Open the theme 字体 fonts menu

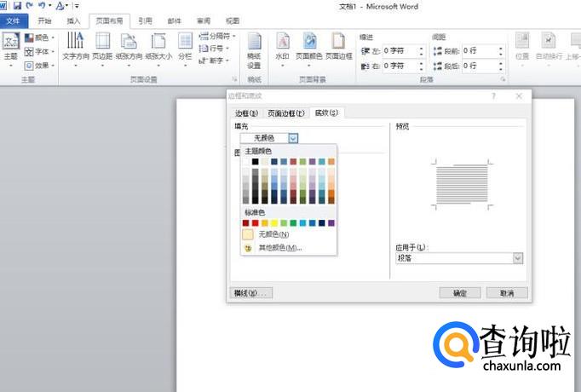pos(40,51)
